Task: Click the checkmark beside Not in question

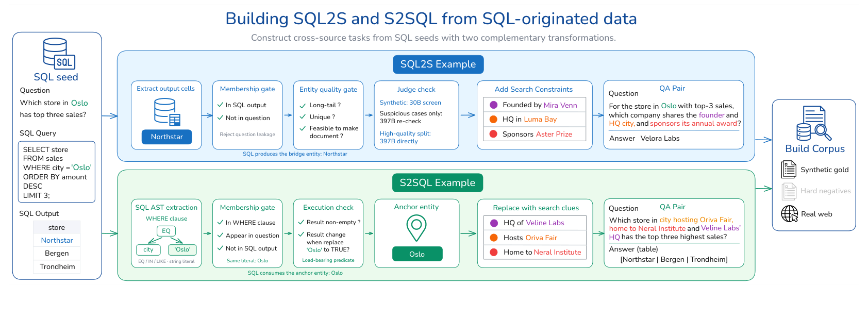Action: [x=221, y=118]
